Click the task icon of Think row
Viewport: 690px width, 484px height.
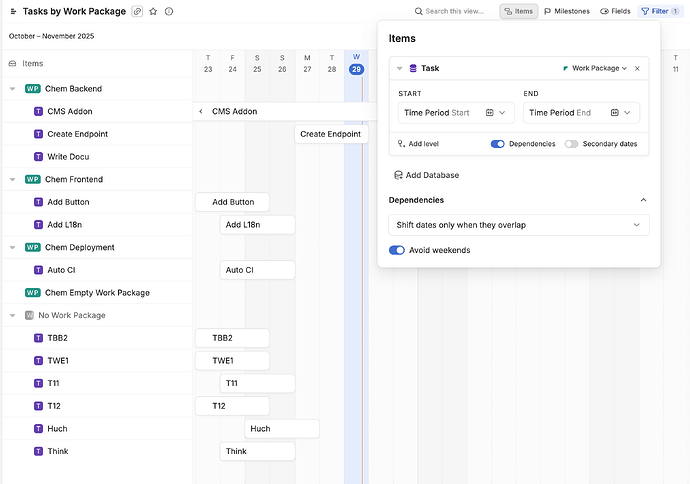(x=38, y=451)
